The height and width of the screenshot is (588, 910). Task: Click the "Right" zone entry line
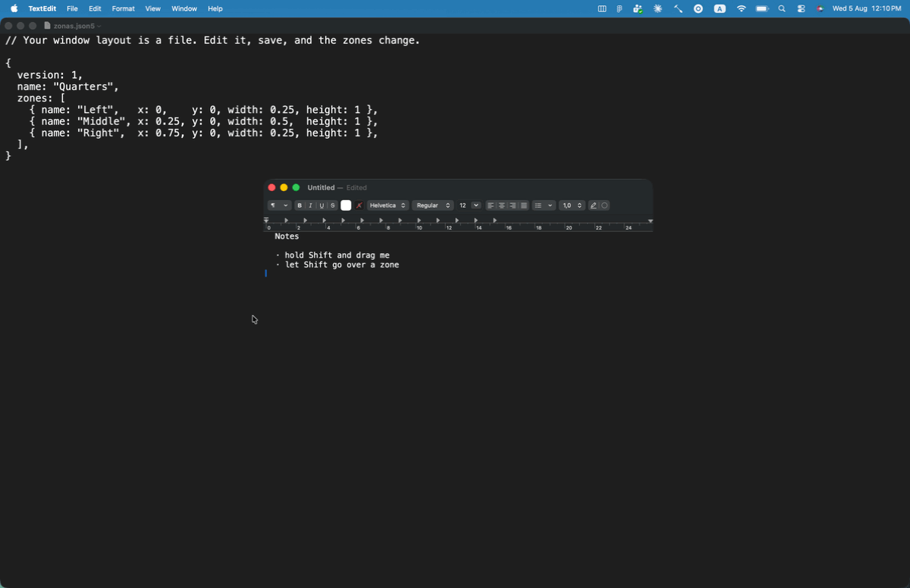(x=203, y=133)
